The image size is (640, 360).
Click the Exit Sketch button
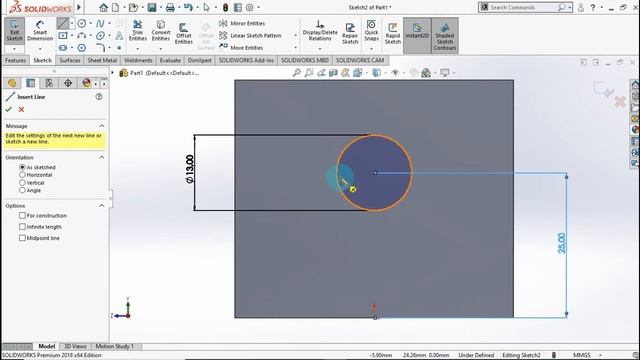coord(14,30)
